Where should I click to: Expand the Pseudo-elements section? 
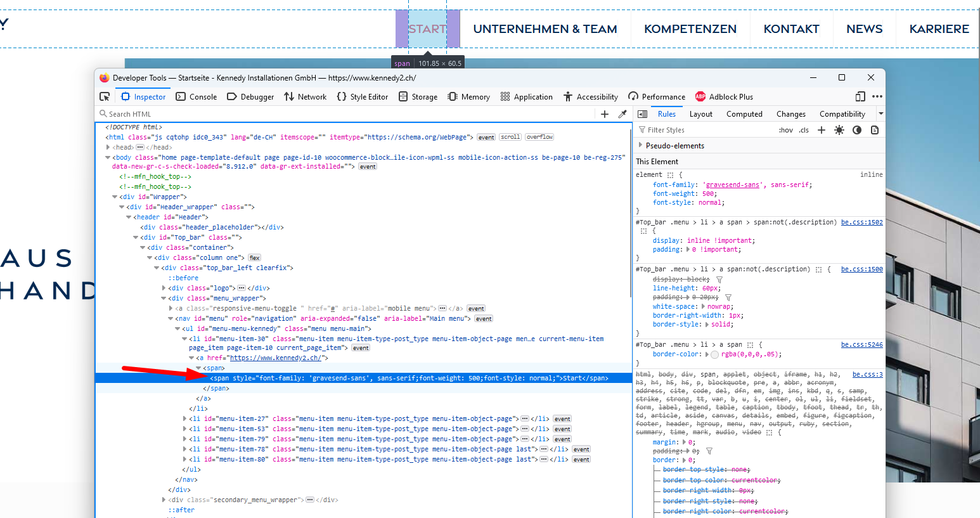pyautogui.click(x=640, y=145)
